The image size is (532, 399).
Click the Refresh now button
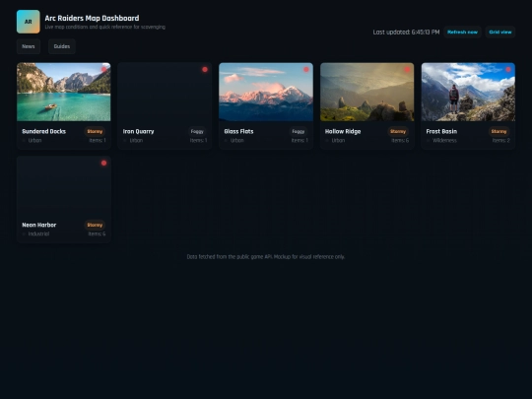tap(462, 32)
